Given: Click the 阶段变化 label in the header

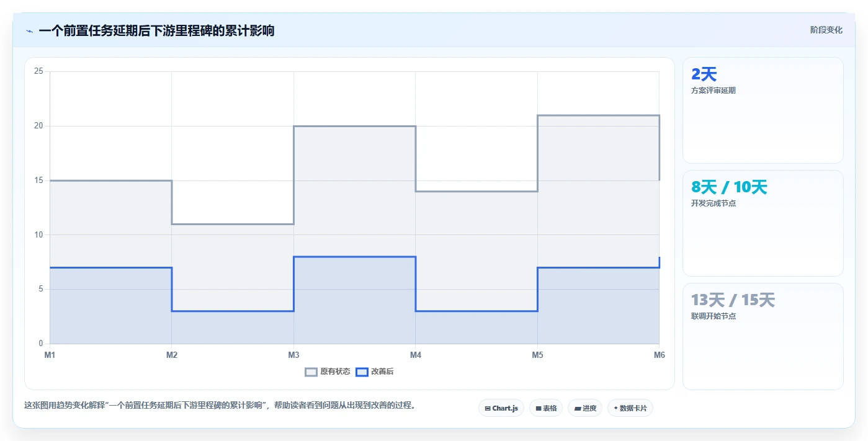Looking at the screenshot, I should [x=826, y=30].
